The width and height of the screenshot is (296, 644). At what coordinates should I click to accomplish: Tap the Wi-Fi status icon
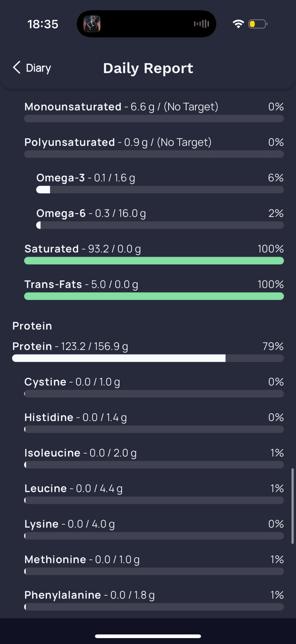tap(238, 24)
